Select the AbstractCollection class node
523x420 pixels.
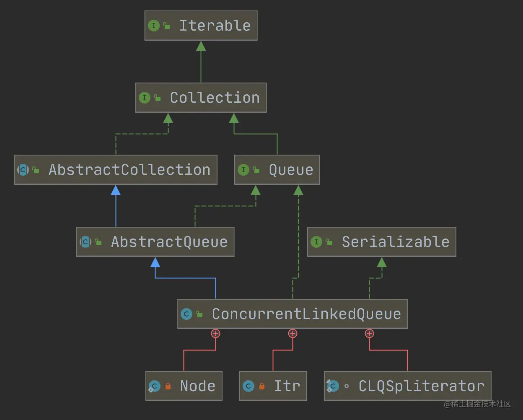tap(116, 170)
